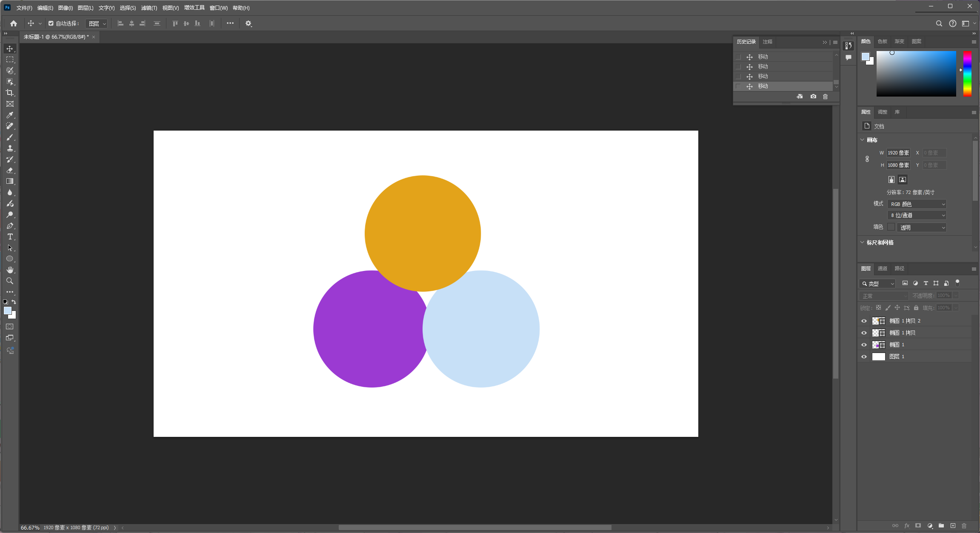The image size is (980, 533).
Task: Select the Horizontal Type tool
Action: [x=10, y=237]
